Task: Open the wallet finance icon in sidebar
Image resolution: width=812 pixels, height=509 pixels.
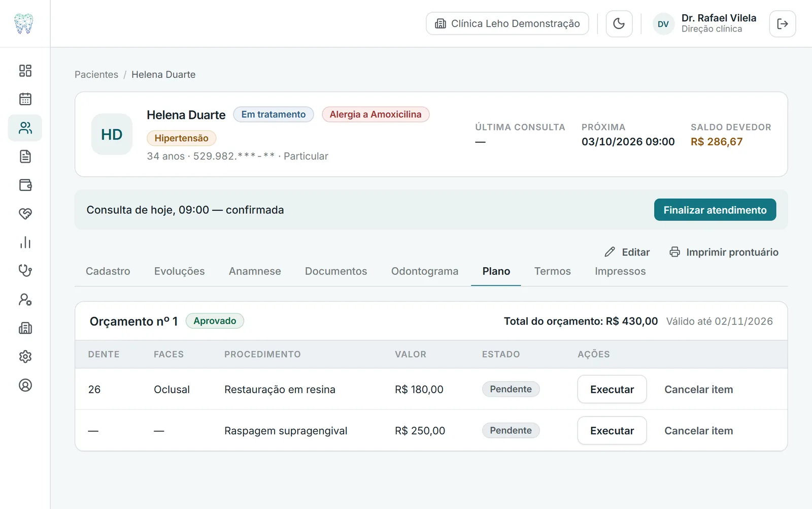Action: pos(25,185)
